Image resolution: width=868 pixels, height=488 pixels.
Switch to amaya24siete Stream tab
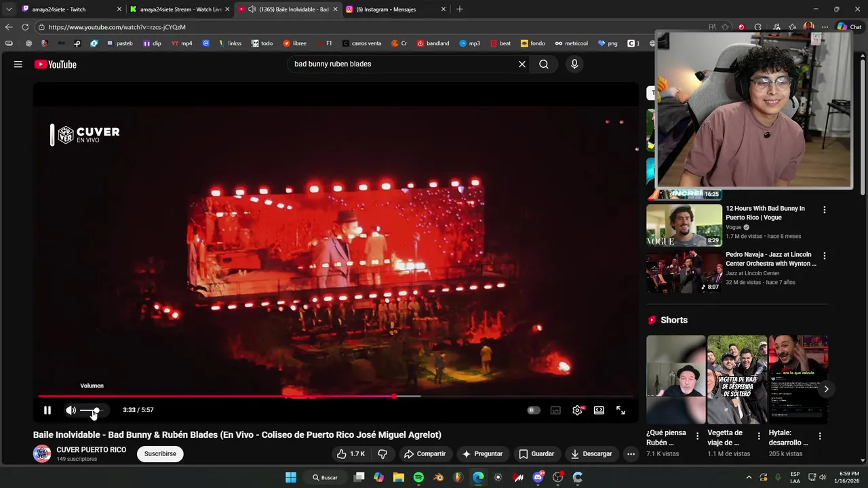(180, 9)
